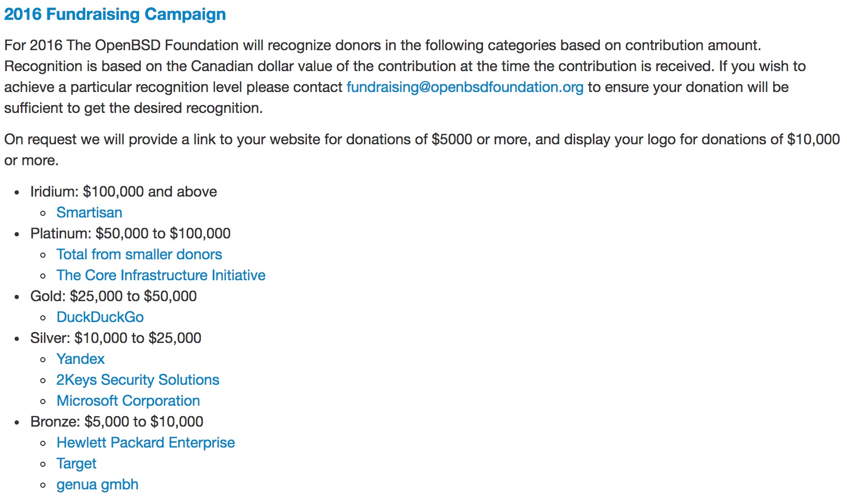This screenshot has height=504, width=847.
Task: Click the 2016 Fundraising Campaign heading
Action: pyautogui.click(x=115, y=14)
